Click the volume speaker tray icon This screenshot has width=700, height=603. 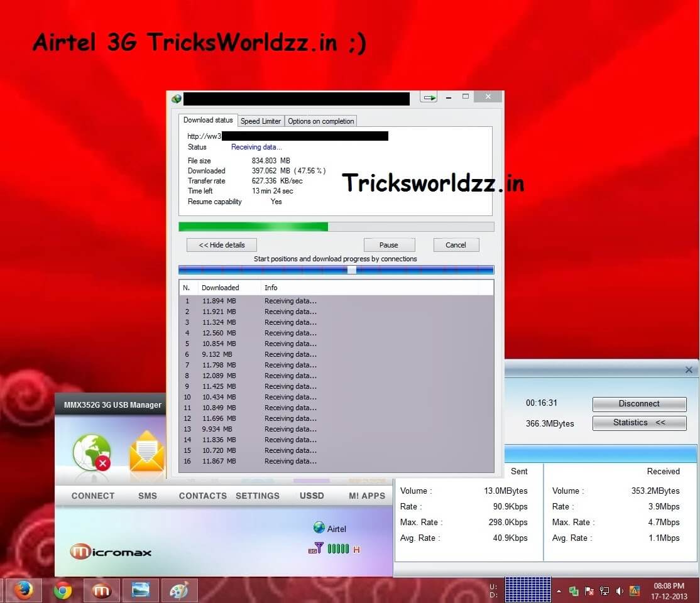(620, 591)
